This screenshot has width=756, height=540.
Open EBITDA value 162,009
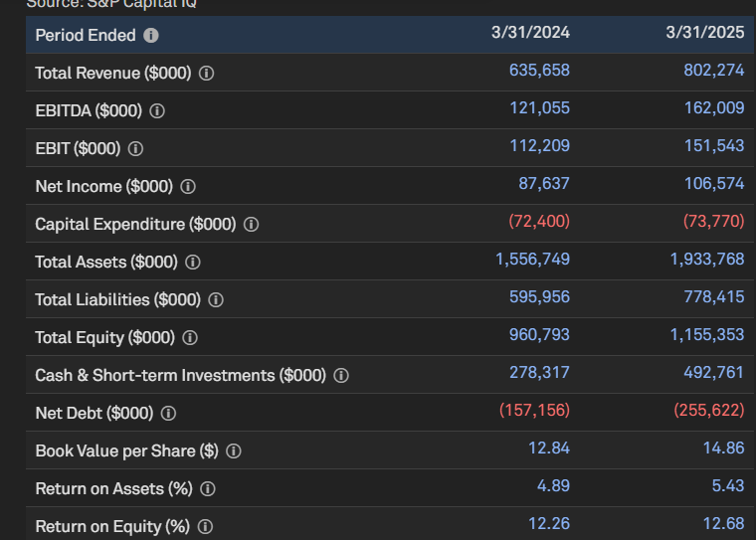click(714, 108)
